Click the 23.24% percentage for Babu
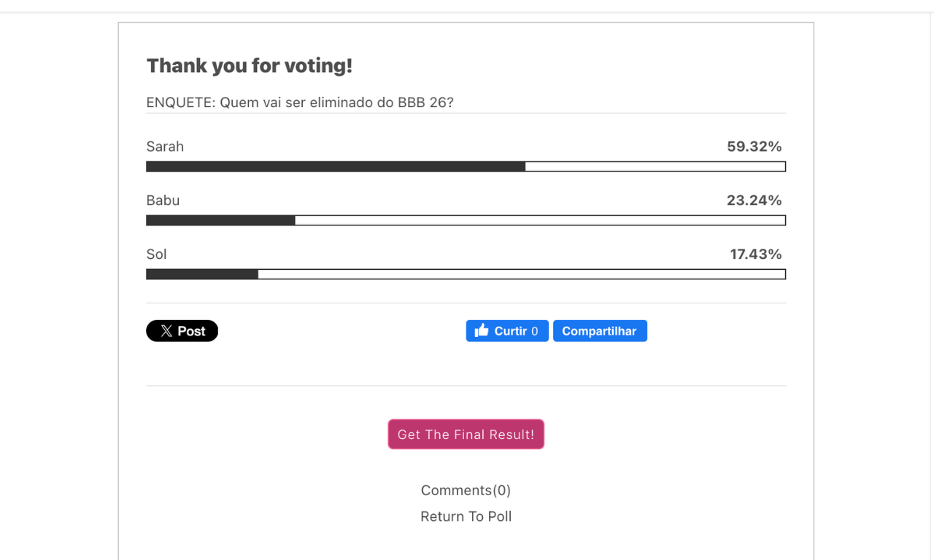Viewport: 934px width, 560px height. point(754,201)
